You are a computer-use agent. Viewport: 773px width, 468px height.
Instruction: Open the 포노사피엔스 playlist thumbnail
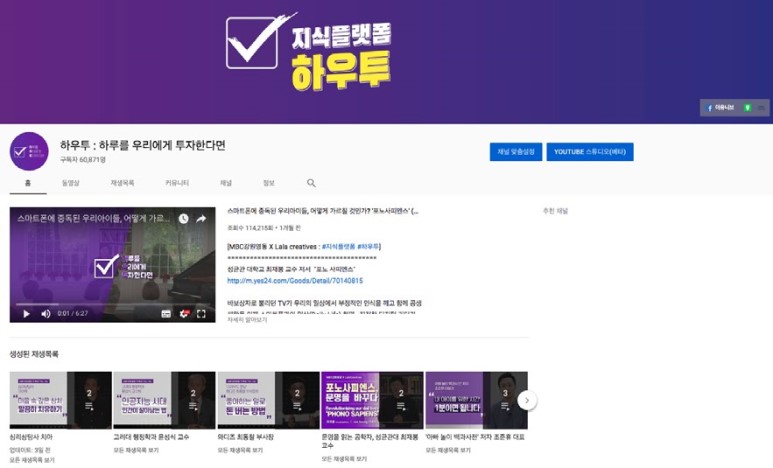pos(372,400)
